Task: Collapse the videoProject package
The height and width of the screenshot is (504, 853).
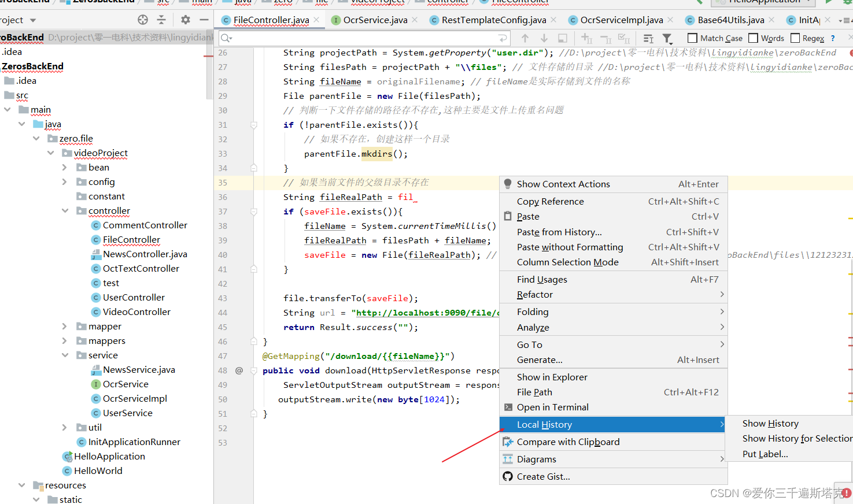Action: click(x=51, y=153)
